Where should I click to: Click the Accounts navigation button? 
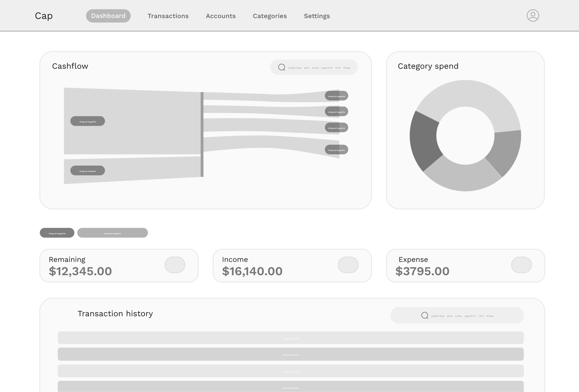pyautogui.click(x=221, y=16)
